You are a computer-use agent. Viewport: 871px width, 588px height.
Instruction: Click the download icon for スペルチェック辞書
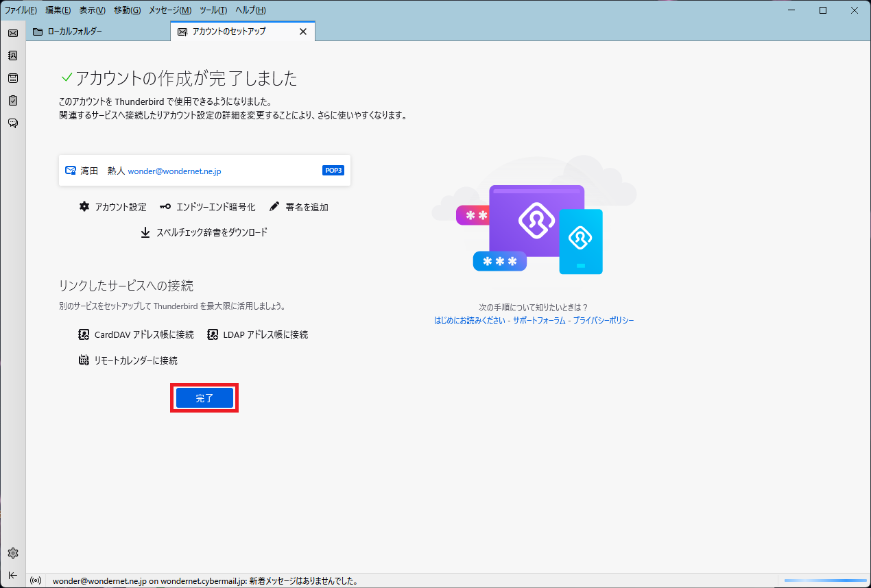click(145, 232)
